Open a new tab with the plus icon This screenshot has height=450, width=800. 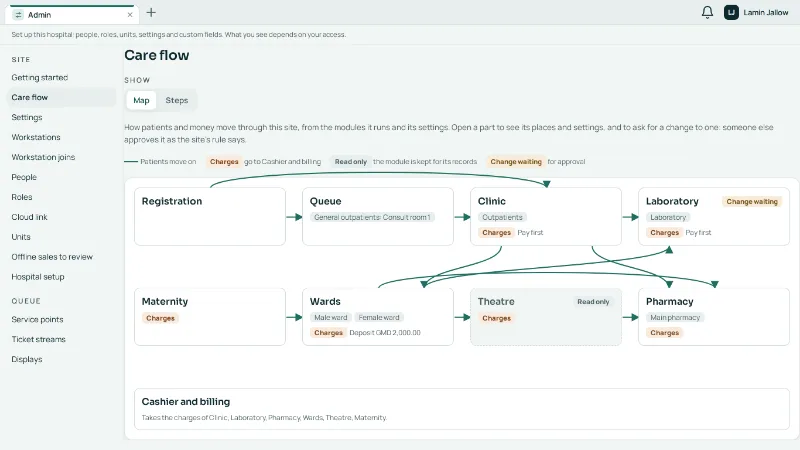point(151,12)
